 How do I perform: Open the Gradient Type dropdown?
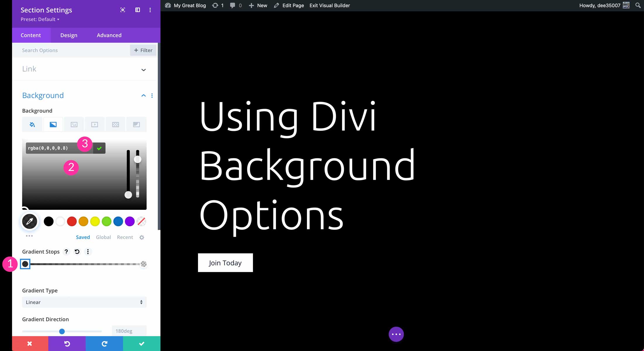coord(84,302)
